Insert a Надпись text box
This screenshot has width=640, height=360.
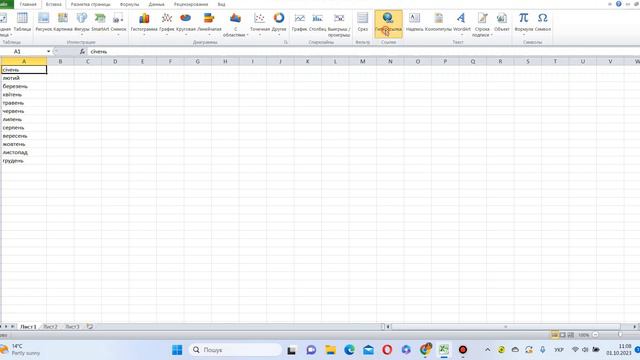click(x=414, y=22)
